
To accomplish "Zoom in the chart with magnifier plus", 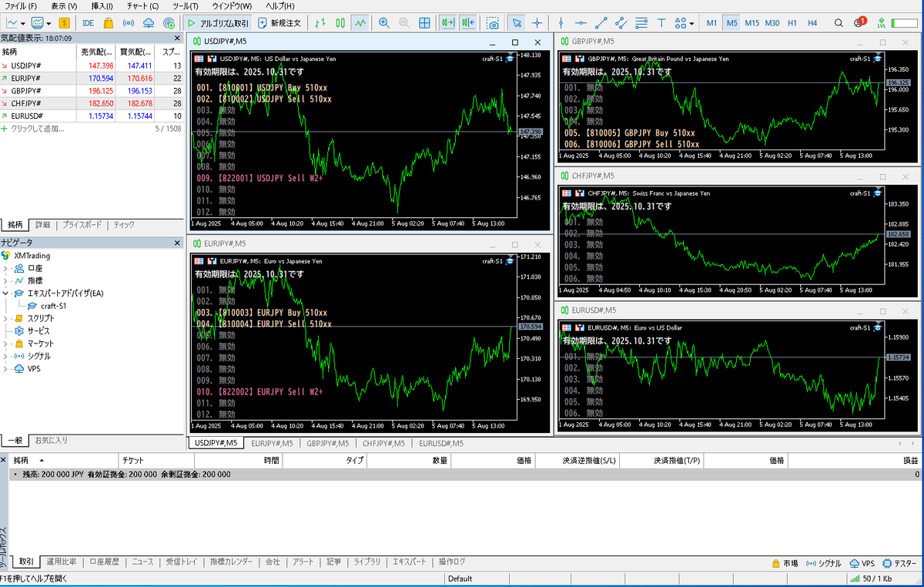I will [x=383, y=23].
